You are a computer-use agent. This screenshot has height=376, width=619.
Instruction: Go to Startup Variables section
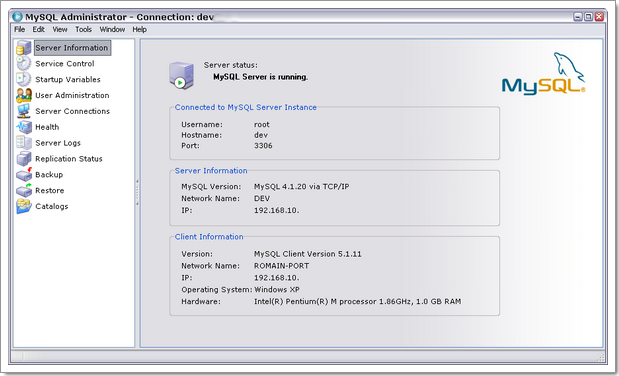(68, 79)
